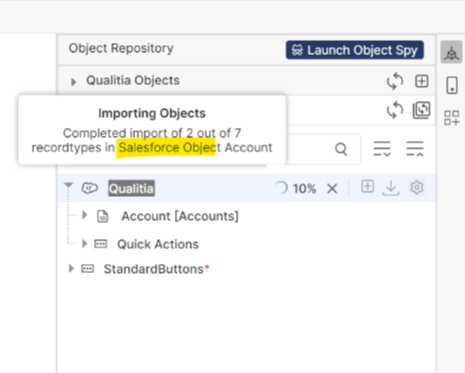Image resolution: width=465 pixels, height=373 pixels.
Task: Expand the StandardButtons node
Action: coord(71,268)
